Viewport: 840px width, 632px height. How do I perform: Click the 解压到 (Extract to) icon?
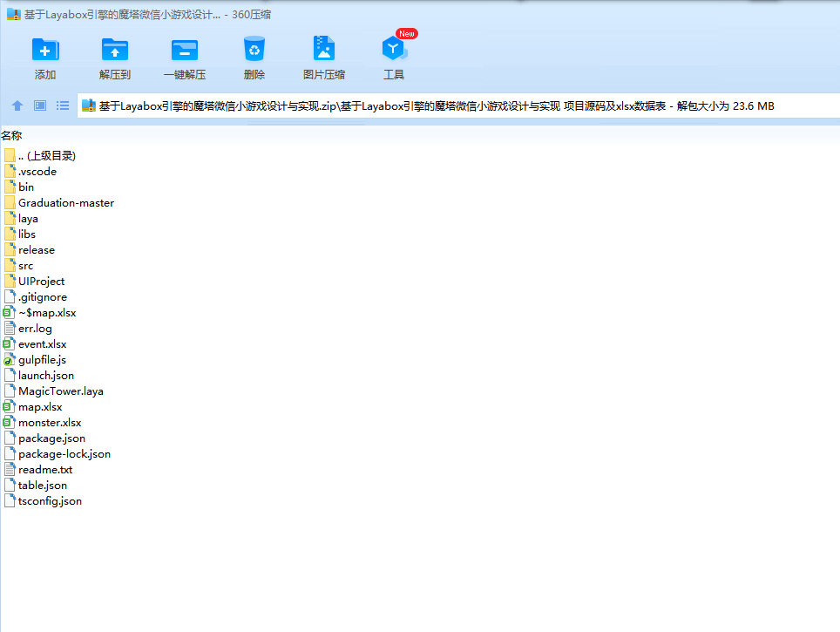tap(115, 50)
